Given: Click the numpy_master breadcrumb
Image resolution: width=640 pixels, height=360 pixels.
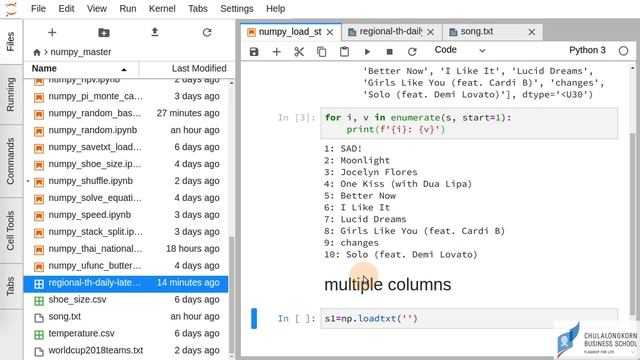Looking at the screenshot, I should 80,52.
